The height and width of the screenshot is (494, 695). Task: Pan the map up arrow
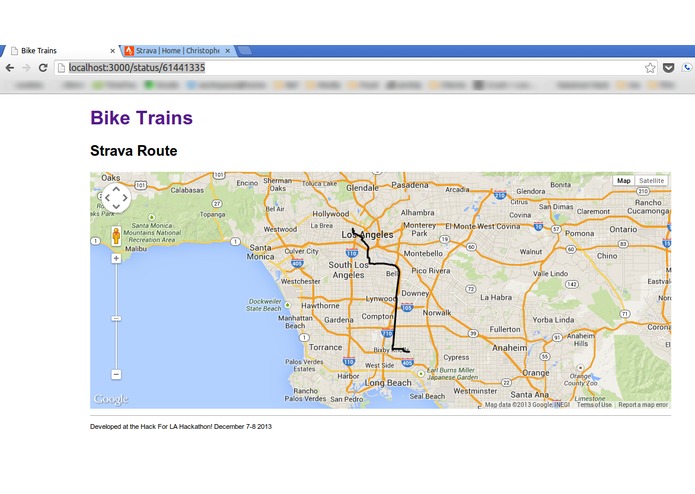pos(116,189)
